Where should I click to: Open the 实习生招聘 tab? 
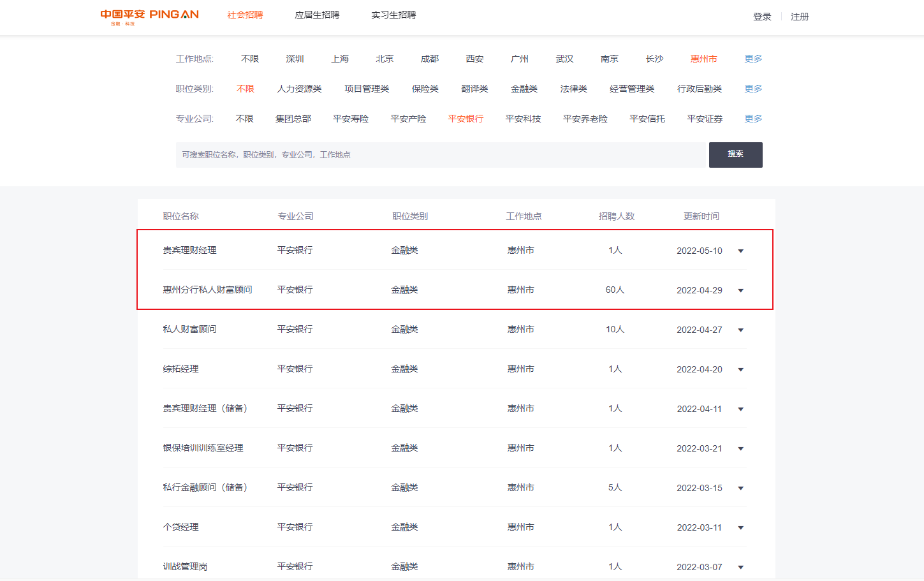[393, 15]
